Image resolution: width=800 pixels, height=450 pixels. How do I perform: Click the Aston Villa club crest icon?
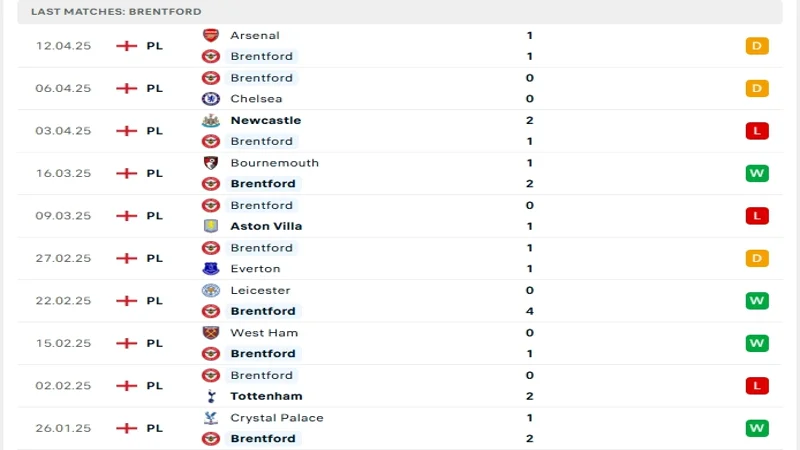pyautogui.click(x=211, y=226)
